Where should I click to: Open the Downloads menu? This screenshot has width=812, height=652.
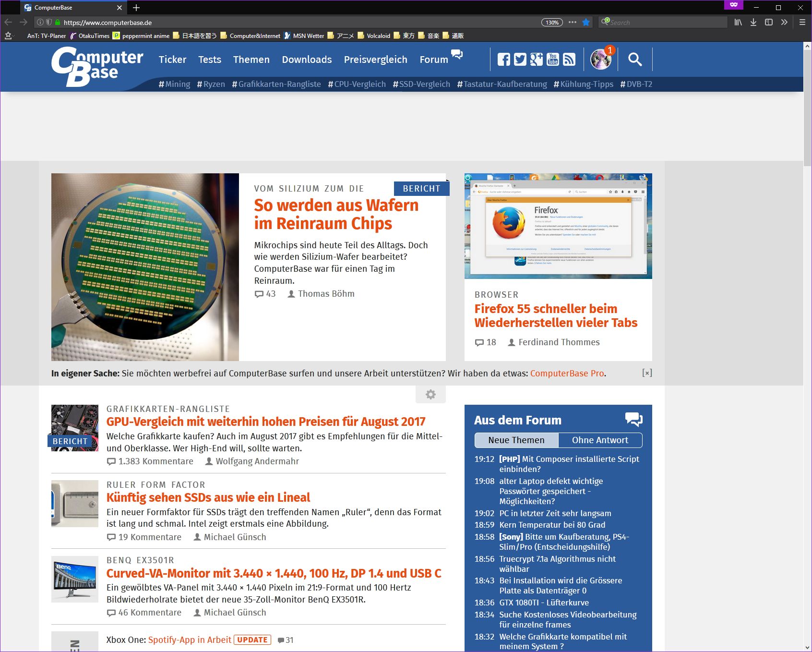point(307,60)
